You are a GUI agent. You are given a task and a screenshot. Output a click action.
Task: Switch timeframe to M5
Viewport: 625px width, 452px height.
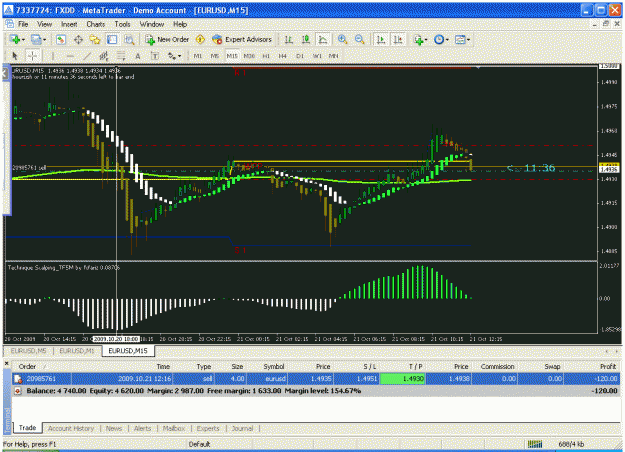[x=215, y=56]
